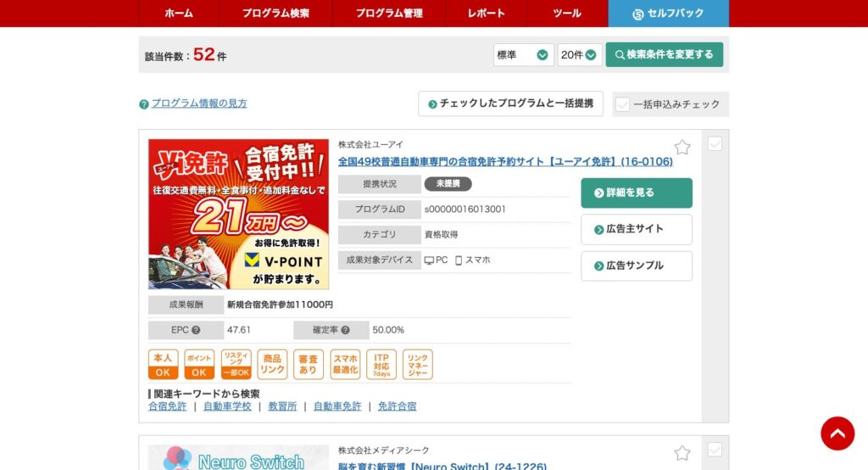868x470 pixels.
Task: Open the 教習所 keyword link
Action: tap(282, 406)
